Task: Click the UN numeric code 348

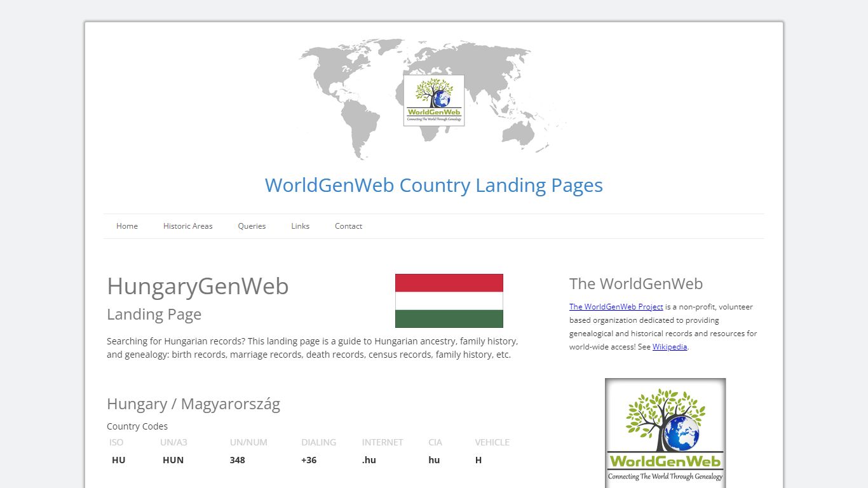Action: [x=237, y=460]
